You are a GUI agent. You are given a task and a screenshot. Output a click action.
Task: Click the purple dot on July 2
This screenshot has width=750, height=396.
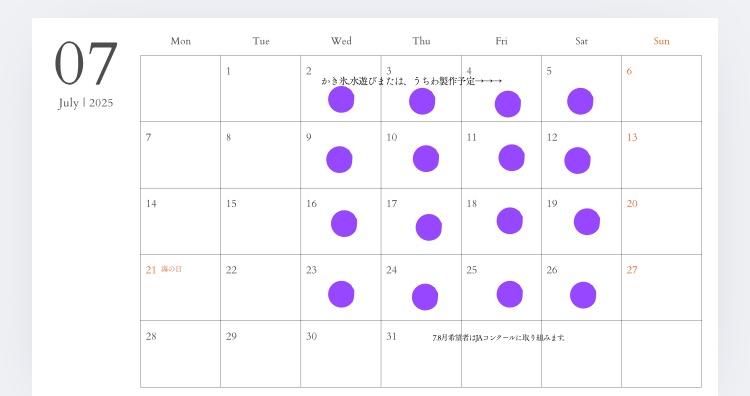[341, 99]
